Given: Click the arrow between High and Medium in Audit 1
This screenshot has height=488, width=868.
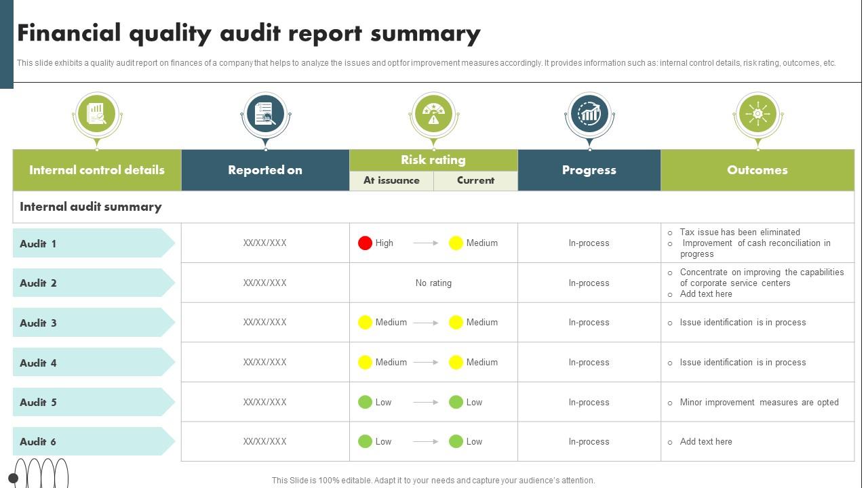Looking at the screenshot, I should point(426,243).
